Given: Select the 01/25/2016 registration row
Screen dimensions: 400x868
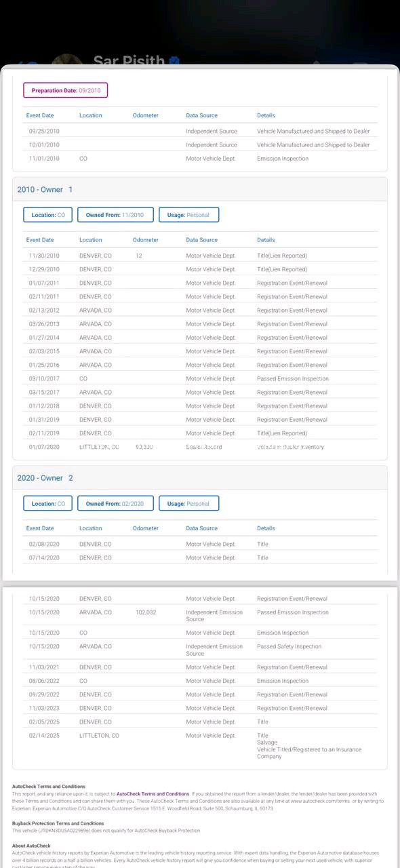Looking at the screenshot, I should pyautogui.click(x=200, y=365).
